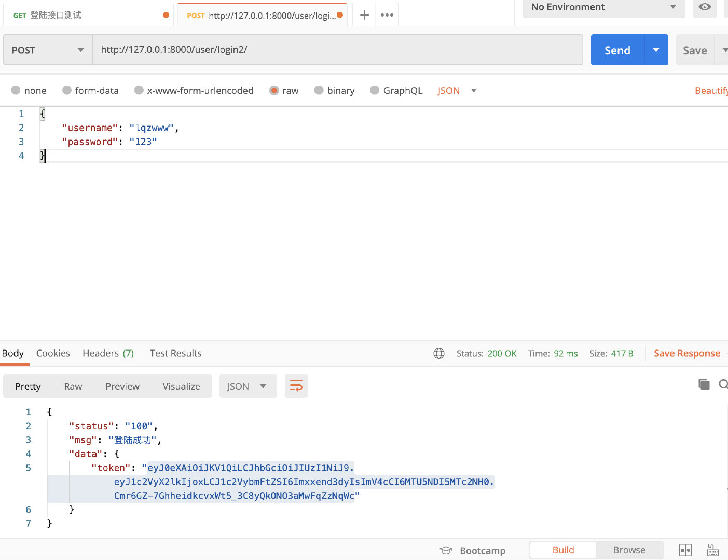The height and width of the screenshot is (560, 728).
Task: Open the Cookies response tab
Action: point(53,353)
